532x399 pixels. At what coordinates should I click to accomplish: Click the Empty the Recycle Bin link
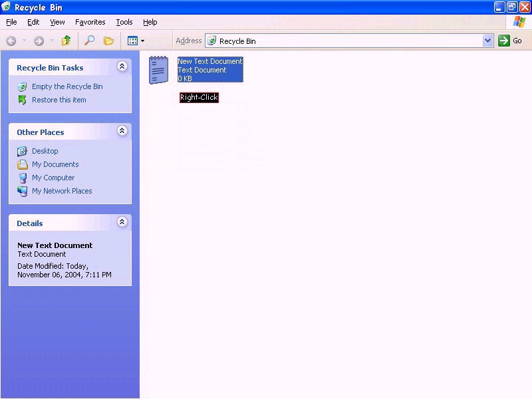click(67, 86)
